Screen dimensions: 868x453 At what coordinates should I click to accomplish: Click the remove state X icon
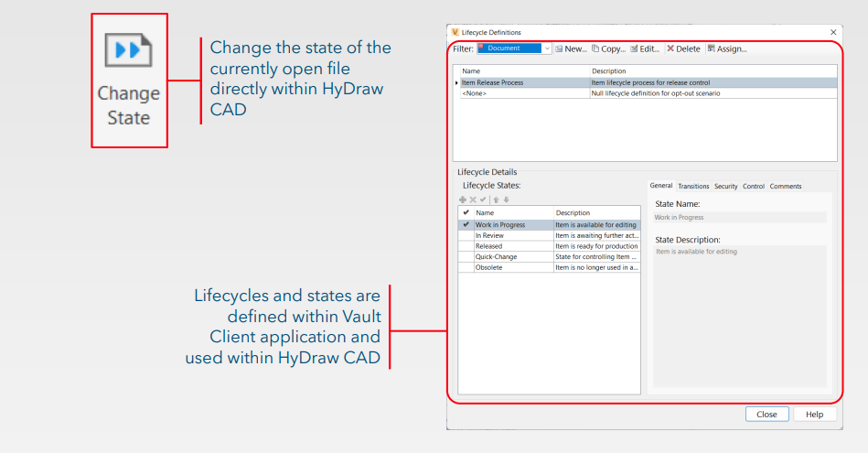(473, 200)
